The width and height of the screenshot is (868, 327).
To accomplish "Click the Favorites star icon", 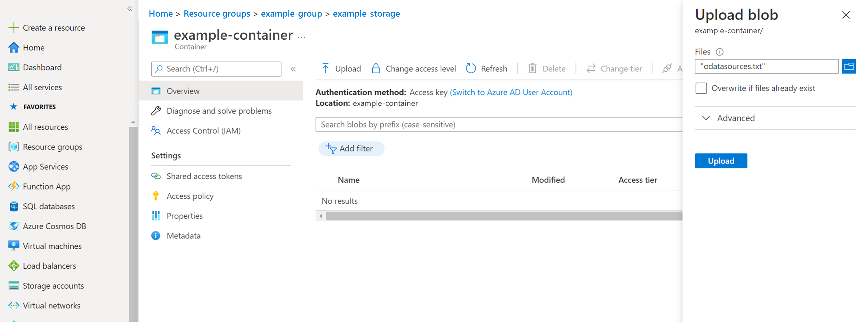I will (13, 107).
